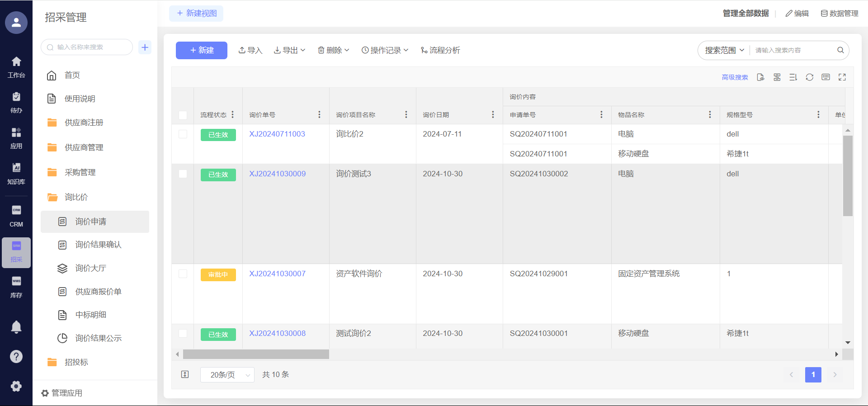Open inquiry link XJ20241030009

277,174
